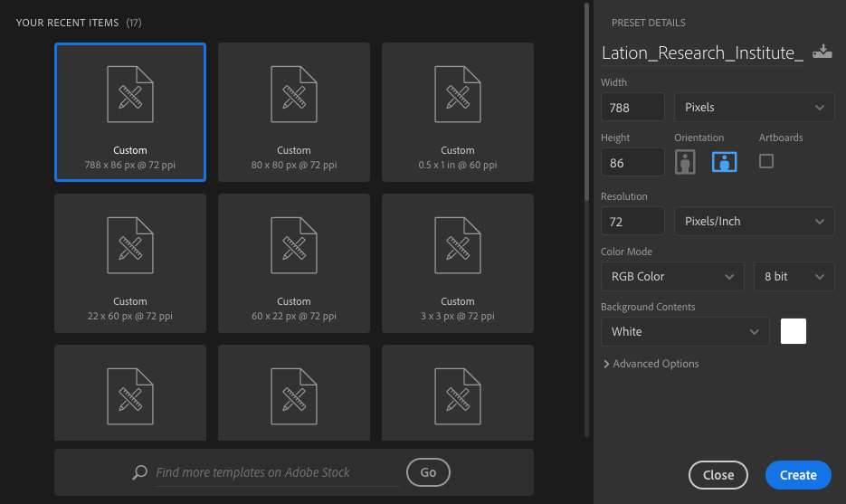Pick the white background color swatch
846x504 pixels.
point(794,331)
